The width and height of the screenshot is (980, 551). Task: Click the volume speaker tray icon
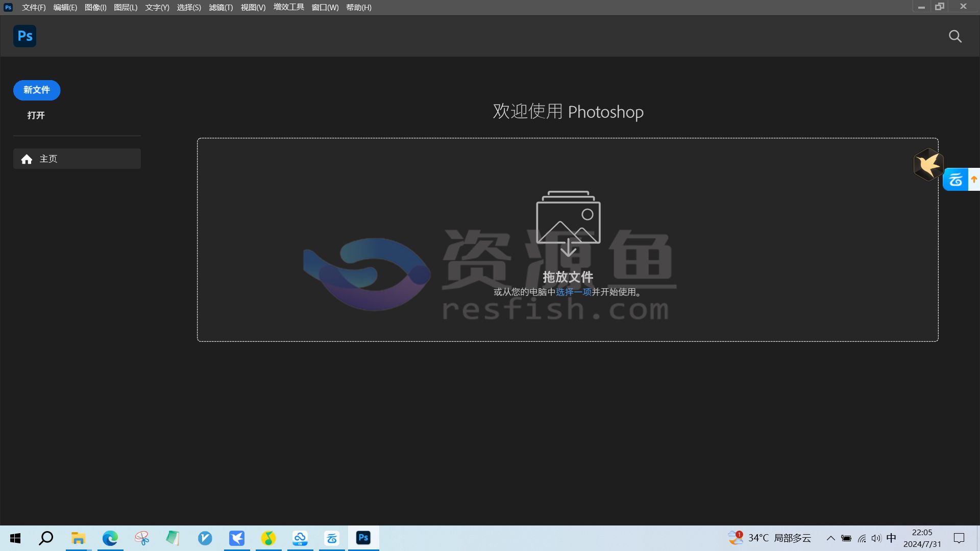[876, 538]
